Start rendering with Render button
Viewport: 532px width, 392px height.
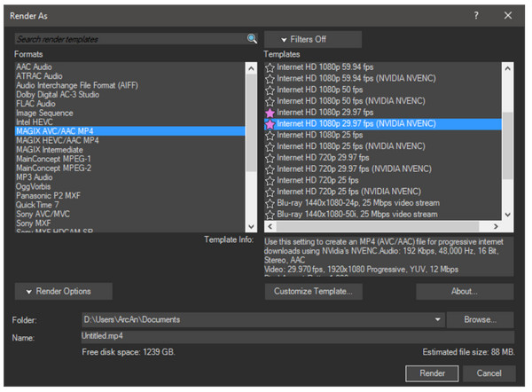(x=432, y=373)
